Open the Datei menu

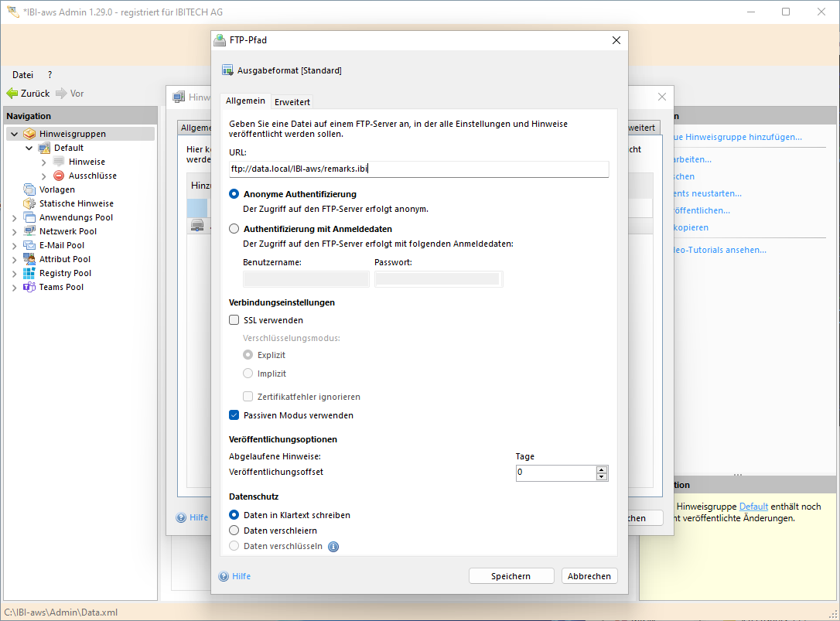(22, 75)
